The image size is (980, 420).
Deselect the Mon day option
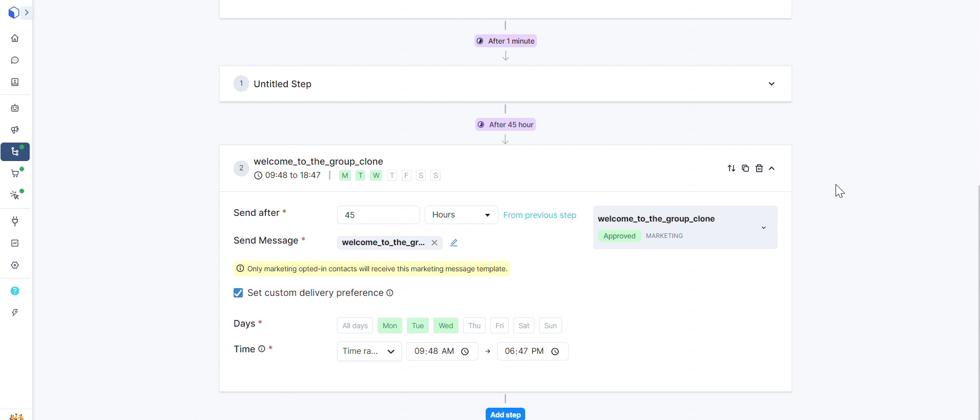tap(389, 326)
